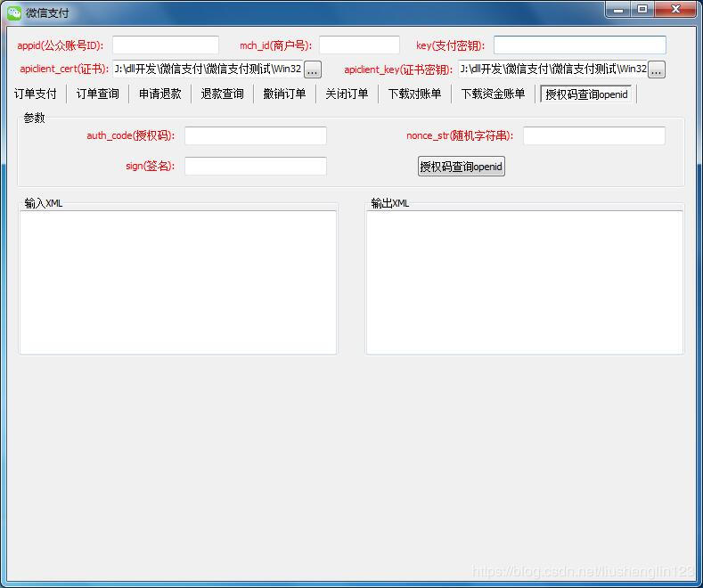Switch to the 订单查询 tab

pyautogui.click(x=98, y=94)
